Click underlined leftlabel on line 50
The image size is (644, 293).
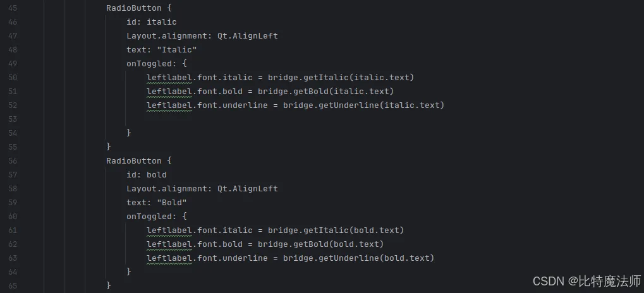[169, 78]
